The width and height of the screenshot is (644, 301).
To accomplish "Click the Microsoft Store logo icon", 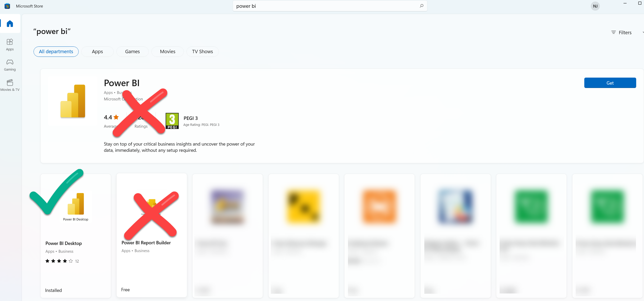I will [7, 6].
